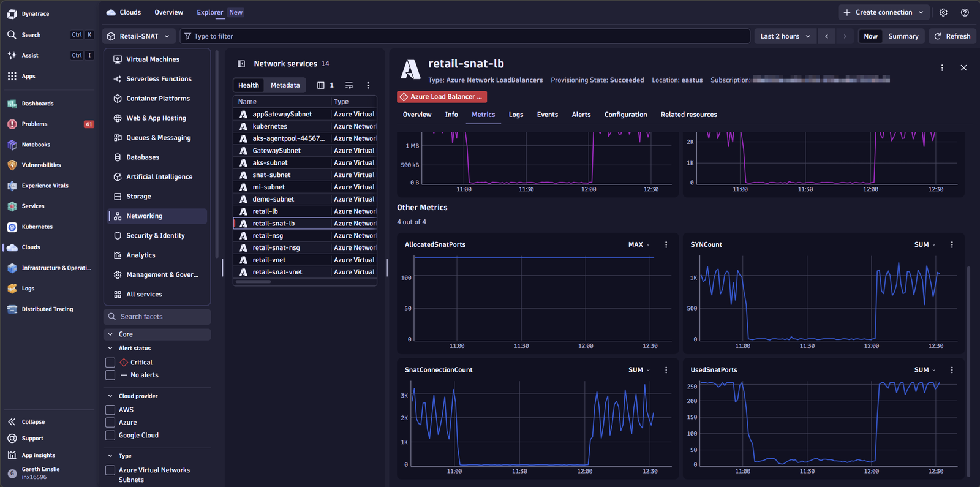
Task: Check the Azure cloud provider filter
Action: pos(110,423)
